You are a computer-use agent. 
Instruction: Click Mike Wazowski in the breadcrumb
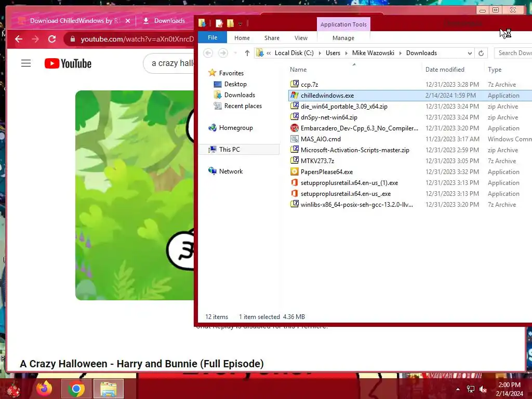tap(373, 53)
